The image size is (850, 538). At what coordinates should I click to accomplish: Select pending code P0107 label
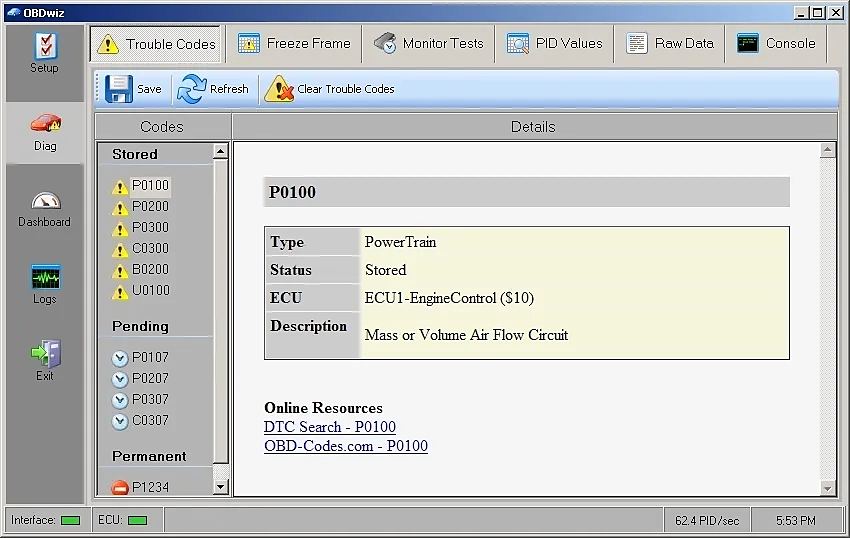click(x=150, y=357)
